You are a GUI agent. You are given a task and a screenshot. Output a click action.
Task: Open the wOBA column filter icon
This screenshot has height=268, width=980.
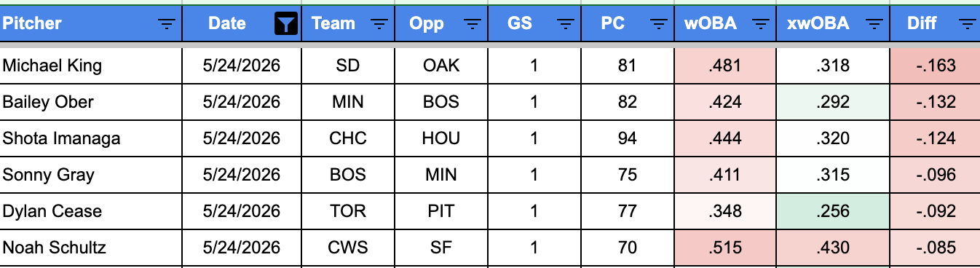coord(761,24)
